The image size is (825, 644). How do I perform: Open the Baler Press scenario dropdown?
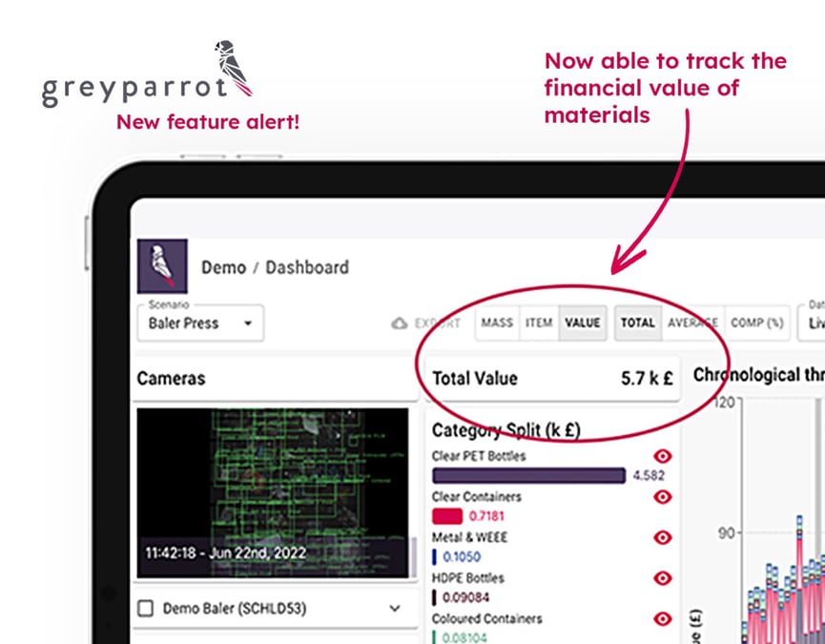coord(200,323)
